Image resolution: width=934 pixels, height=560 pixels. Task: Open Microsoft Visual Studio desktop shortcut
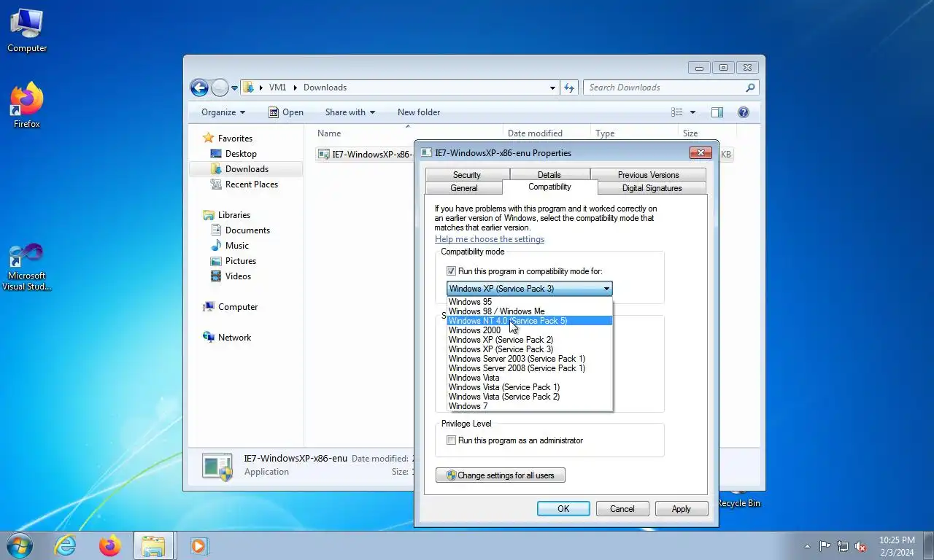tap(26, 267)
